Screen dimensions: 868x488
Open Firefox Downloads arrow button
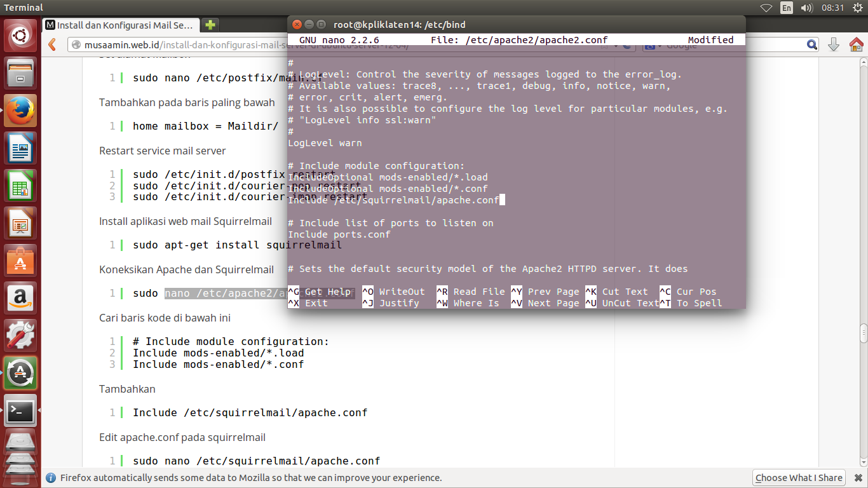(x=834, y=44)
